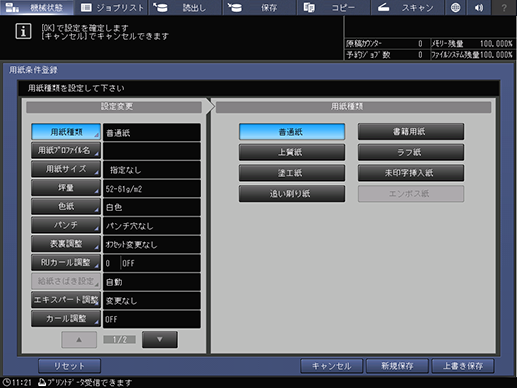517x388 pixels.
Task: Open the 色紙 colored paper setting
Action: point(66,206)
